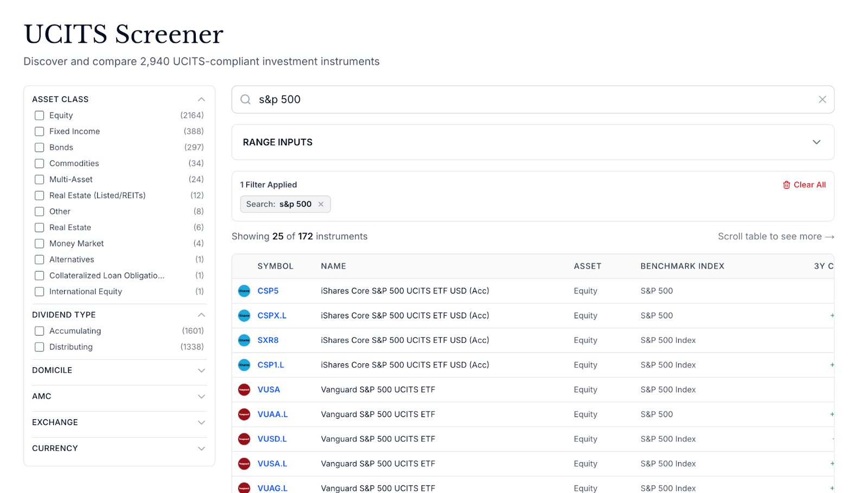Remove the 's&p 500' search filter chip
This screenshot has width=868, height=493.
(321, 204)
